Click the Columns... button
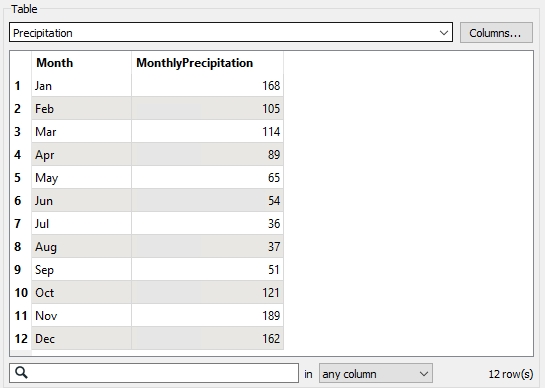The width and height of the screenshot is (545, 388). tap(496, 33)
